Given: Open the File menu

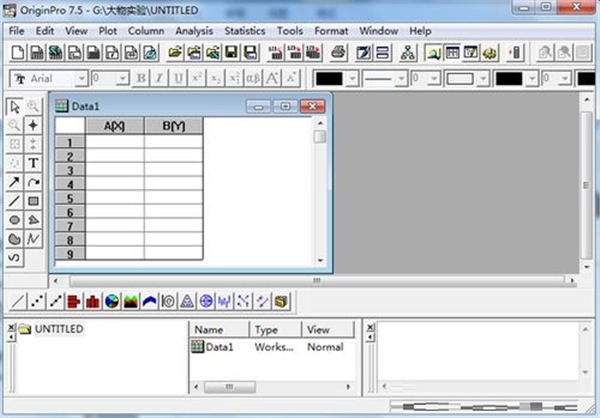Looking at the screenshot, I should click(x=16, y=31).
